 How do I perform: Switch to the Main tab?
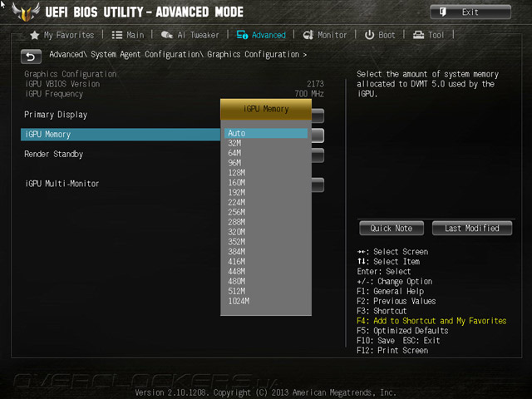click(128, 35)
